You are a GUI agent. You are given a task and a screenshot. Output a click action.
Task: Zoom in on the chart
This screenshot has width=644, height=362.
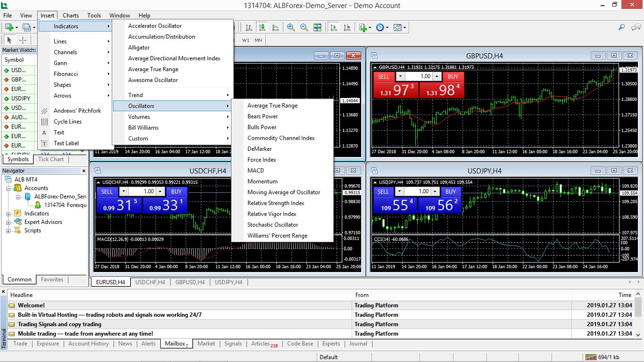(x=291, y=27)
